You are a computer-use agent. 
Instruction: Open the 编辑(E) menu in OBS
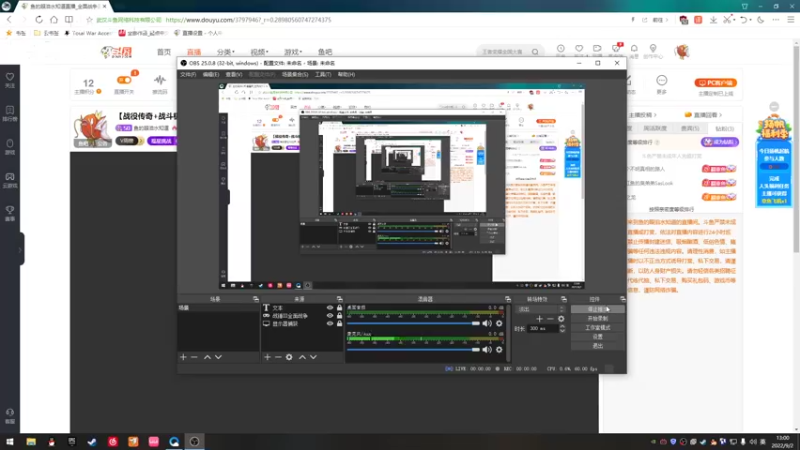click(x=211, y=74)
